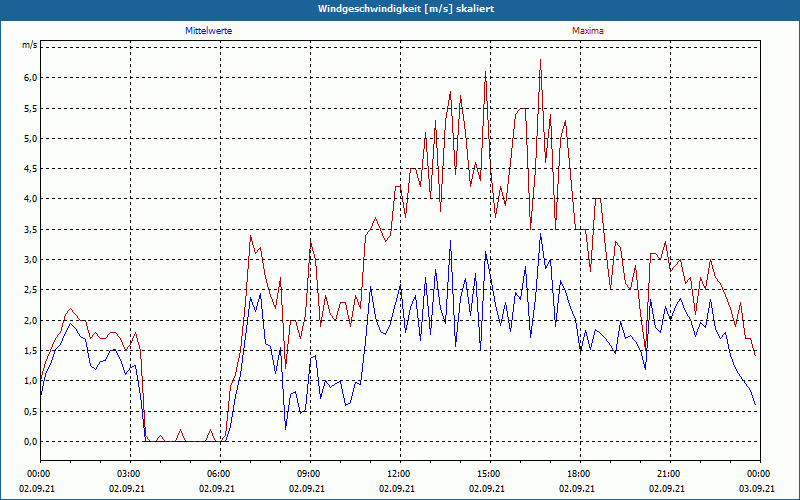Click the 18:00 time label
Screen dimensions: 800x500
click(580, 474)
